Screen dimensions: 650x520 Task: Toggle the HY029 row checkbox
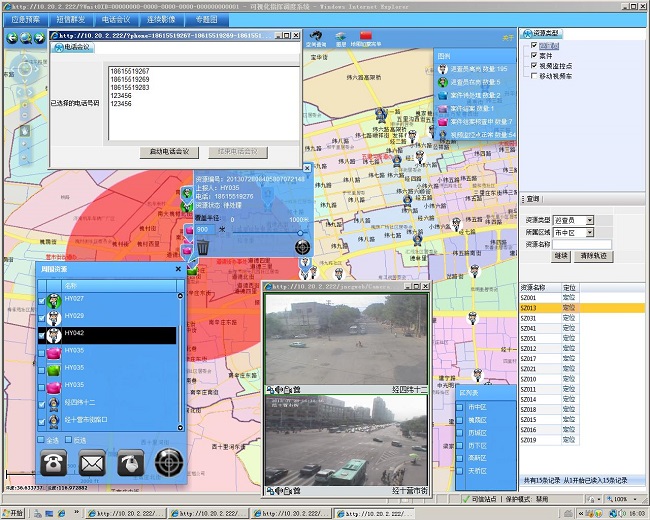41,318
